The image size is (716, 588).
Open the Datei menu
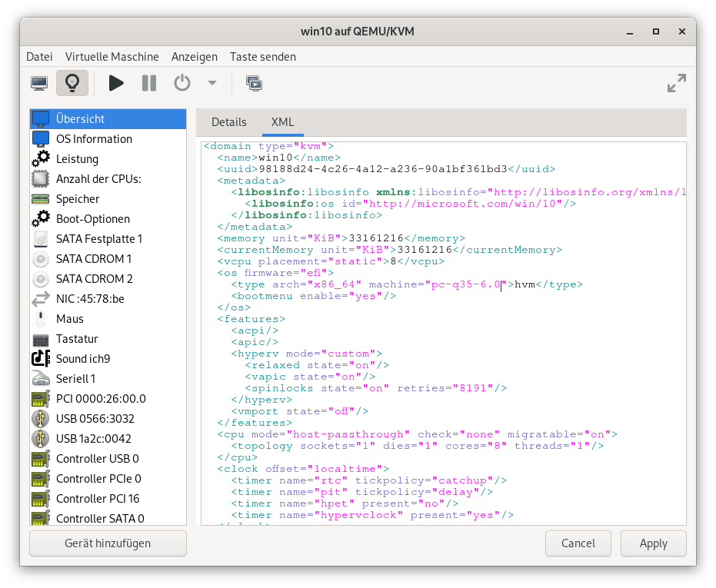tap(39, 57)
